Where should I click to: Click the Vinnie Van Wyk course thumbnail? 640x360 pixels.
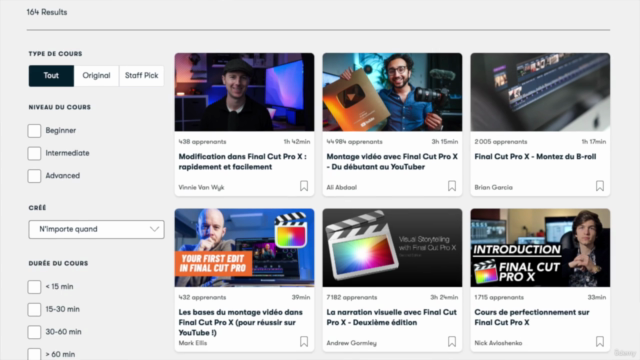point(244,92)
